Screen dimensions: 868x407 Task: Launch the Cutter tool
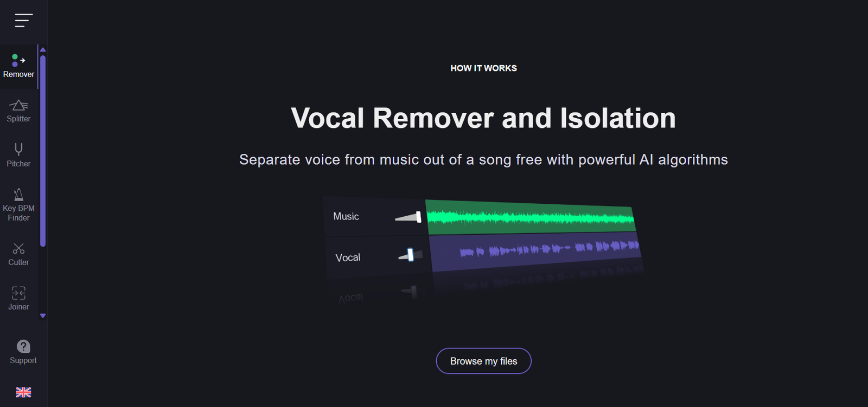click(x=18, y=255)
